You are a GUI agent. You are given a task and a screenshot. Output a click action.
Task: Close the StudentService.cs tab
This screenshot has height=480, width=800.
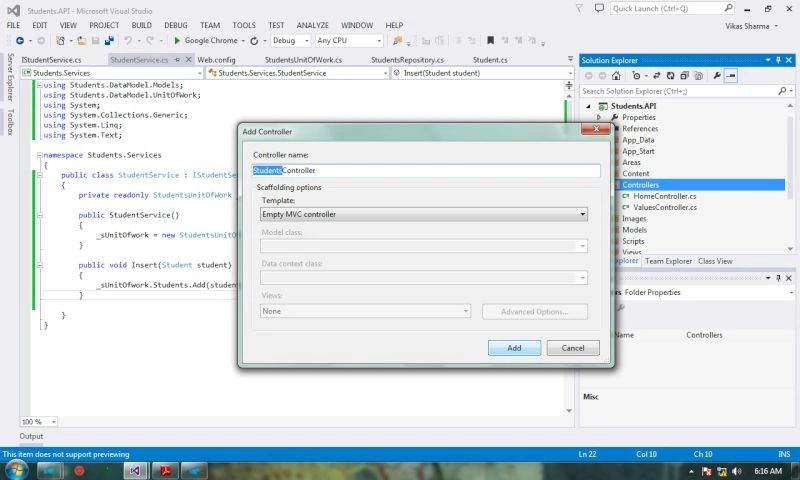[x=188, y=60]
